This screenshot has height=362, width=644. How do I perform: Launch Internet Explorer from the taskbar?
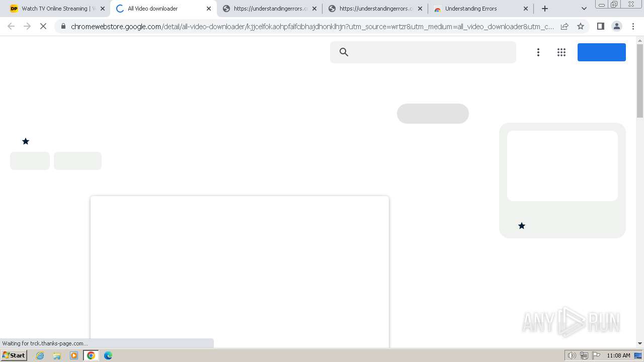[40, 355]
